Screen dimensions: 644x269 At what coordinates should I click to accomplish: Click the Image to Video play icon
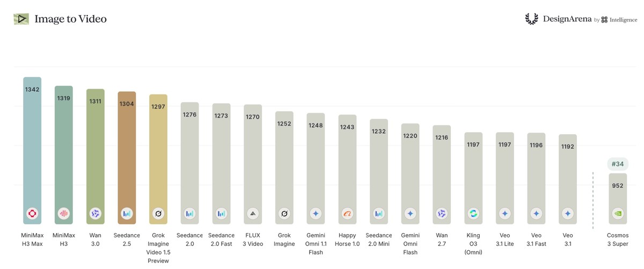click(x=21, y=19)
